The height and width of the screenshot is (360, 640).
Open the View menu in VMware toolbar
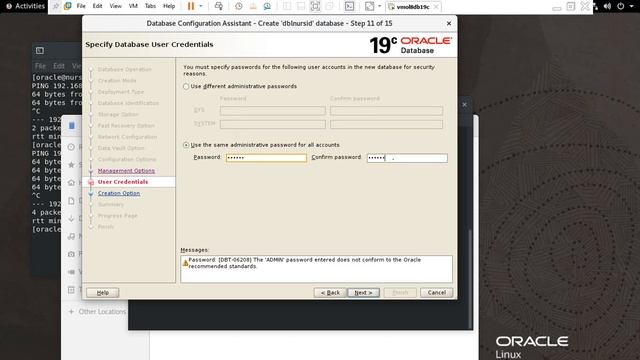pyautogui.click(x=116, y=6)
